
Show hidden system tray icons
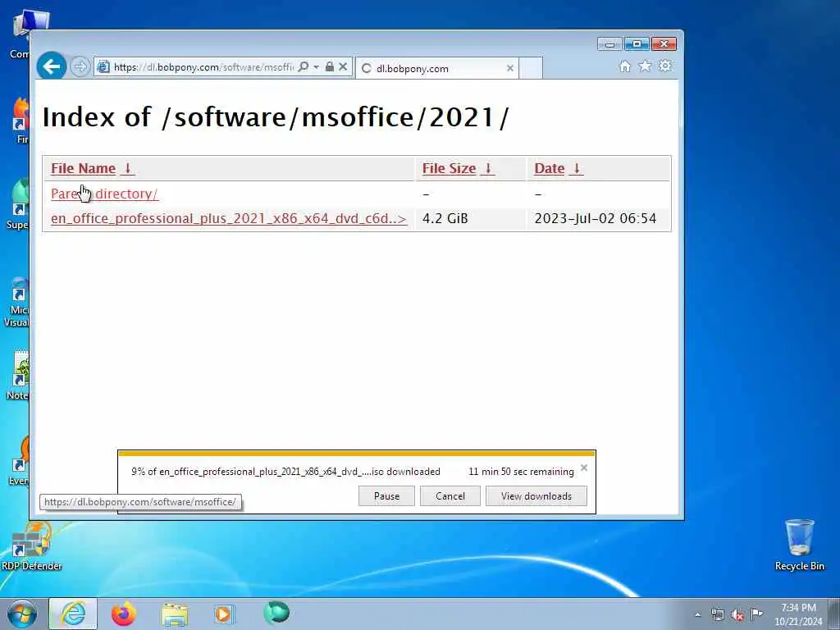pos(697,614)
